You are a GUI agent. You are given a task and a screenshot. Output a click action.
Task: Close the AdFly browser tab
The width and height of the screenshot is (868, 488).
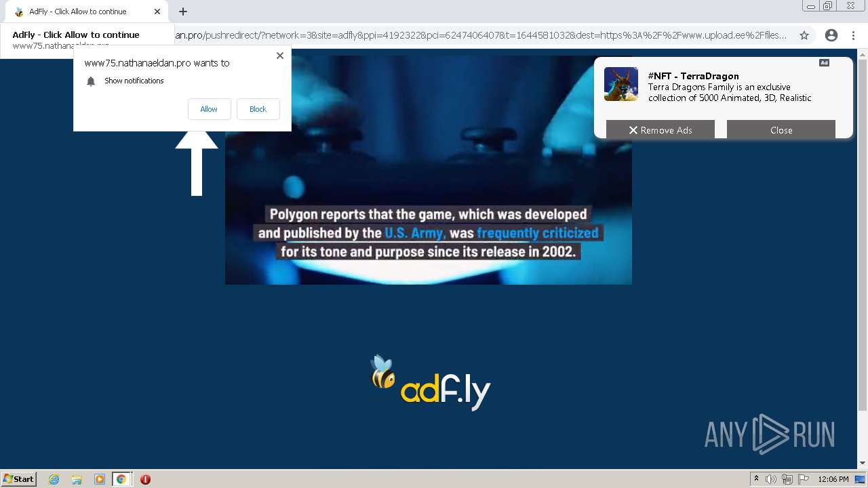[157, 12]
